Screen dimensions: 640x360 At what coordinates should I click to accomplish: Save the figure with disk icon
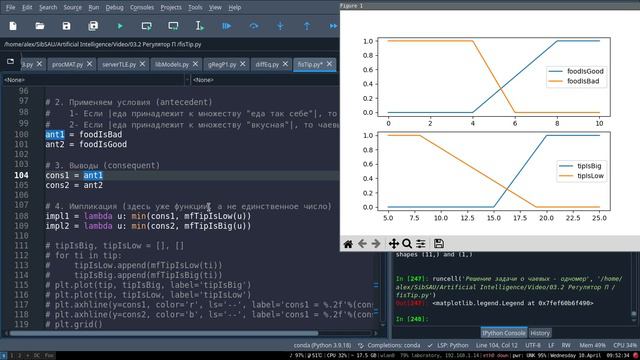(x=439, y=244)
